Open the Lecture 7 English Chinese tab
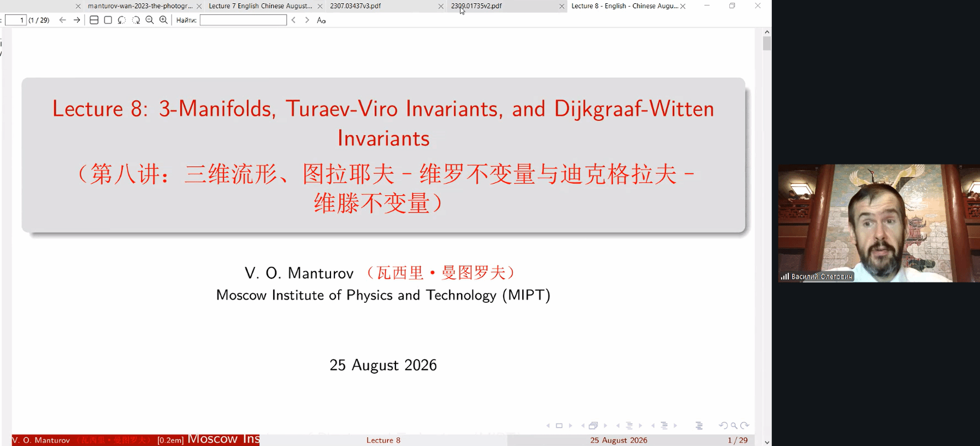The image size is (980, 446). click(x=261, y=6)
